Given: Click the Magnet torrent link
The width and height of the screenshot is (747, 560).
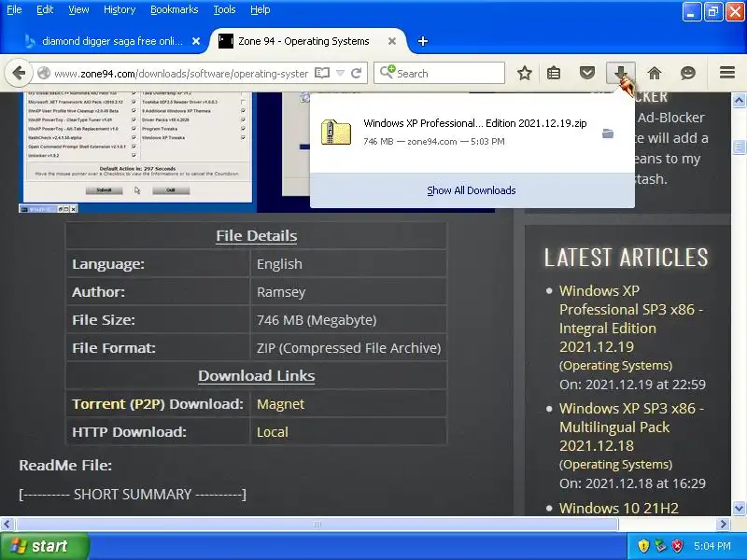Looking at the screenshot, I should (x=280, y=404).
